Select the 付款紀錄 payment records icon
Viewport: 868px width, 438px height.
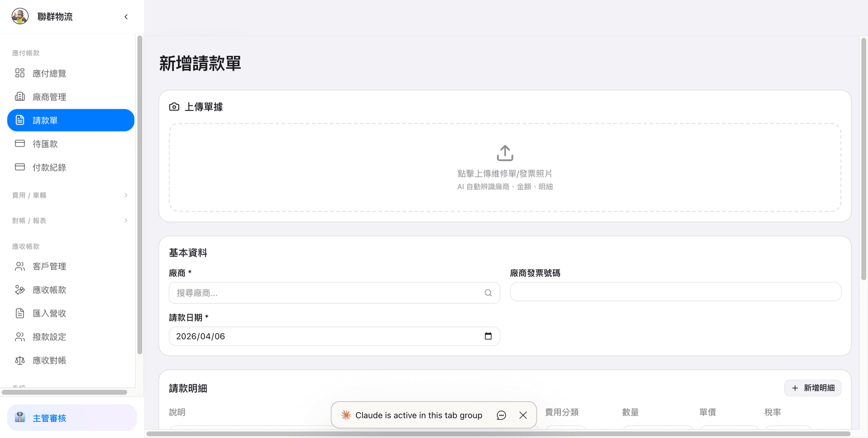pyautogui.click(x=19, y=167)
